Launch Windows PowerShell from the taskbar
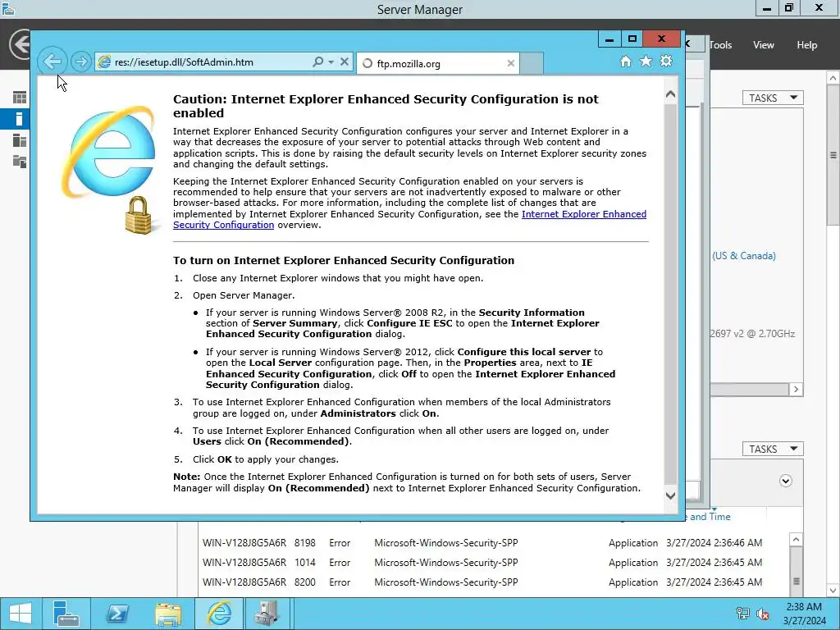Viewport: 840px width, 630px height. tap(116, 614)
